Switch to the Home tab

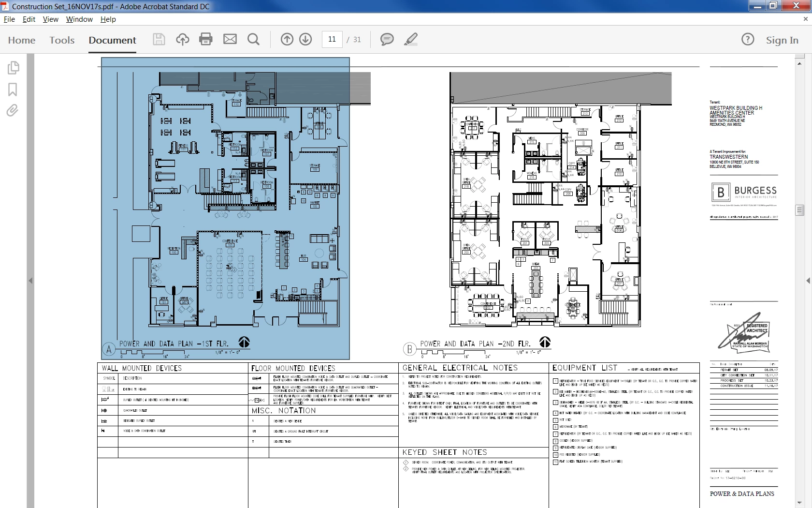pyautogui.click(x=22, y=40)
